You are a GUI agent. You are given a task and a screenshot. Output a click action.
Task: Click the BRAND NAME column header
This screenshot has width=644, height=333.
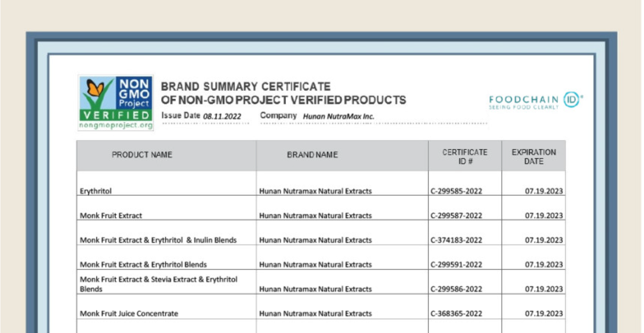coord(313,155)
